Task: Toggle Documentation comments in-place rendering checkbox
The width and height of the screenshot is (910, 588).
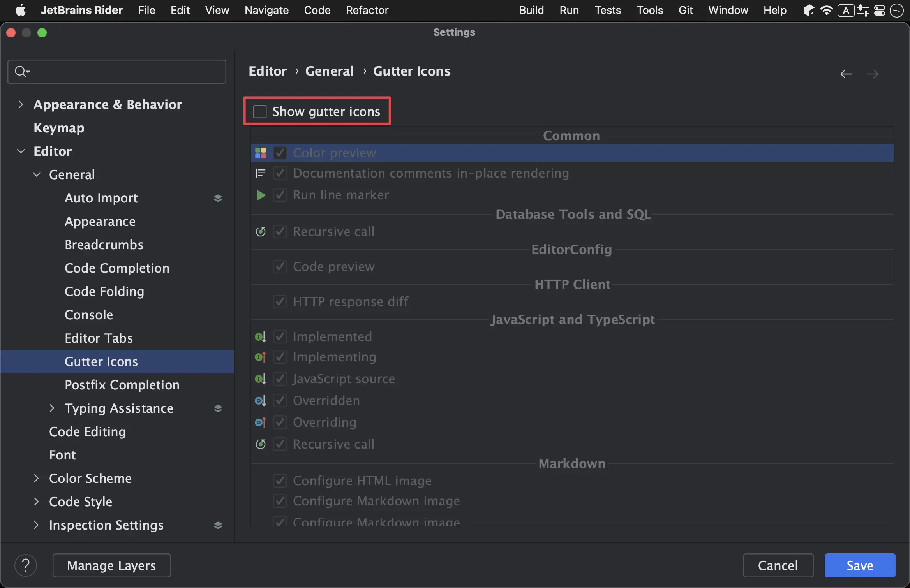Action: point(280,173)
